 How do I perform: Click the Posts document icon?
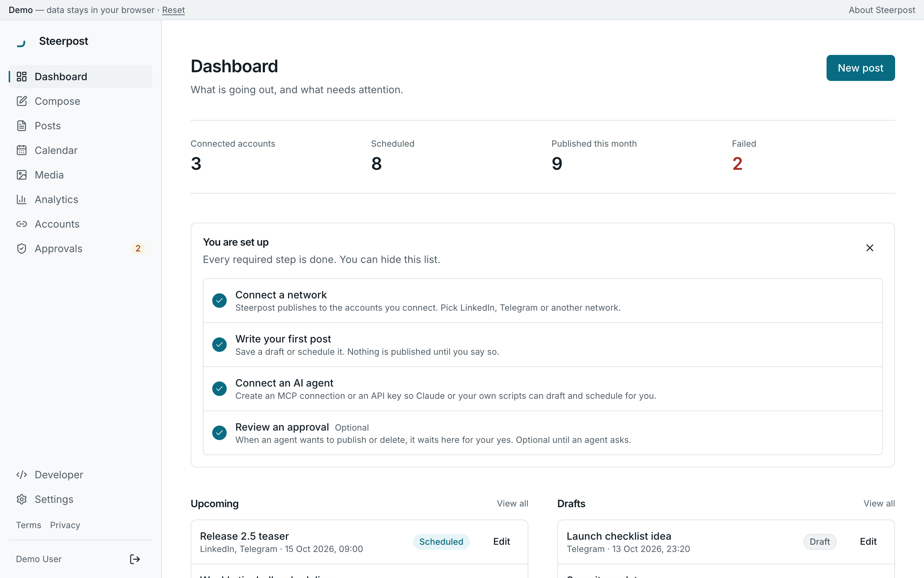click(x=22, y=125)
